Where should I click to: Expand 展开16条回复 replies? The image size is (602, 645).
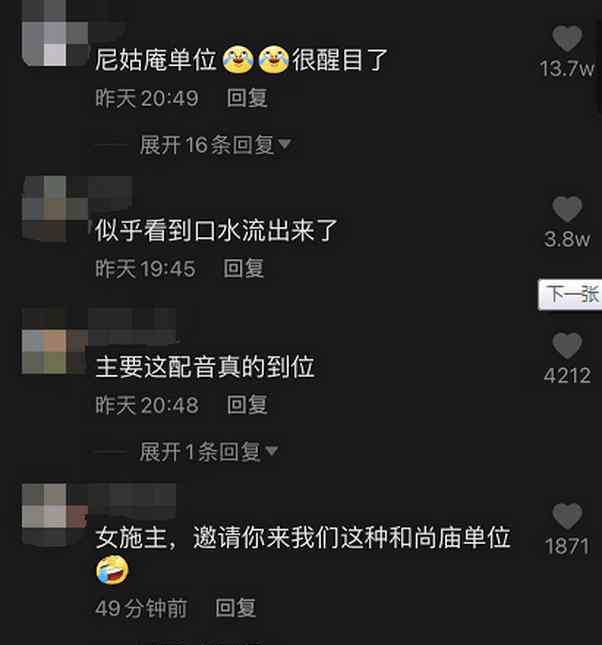[x=216, y=145]
